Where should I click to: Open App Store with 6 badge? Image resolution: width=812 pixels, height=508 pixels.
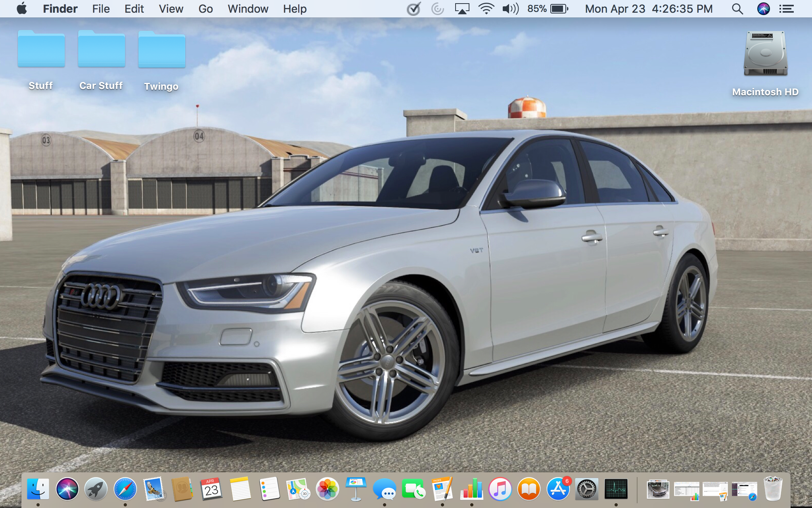click(x=558, y=489)
